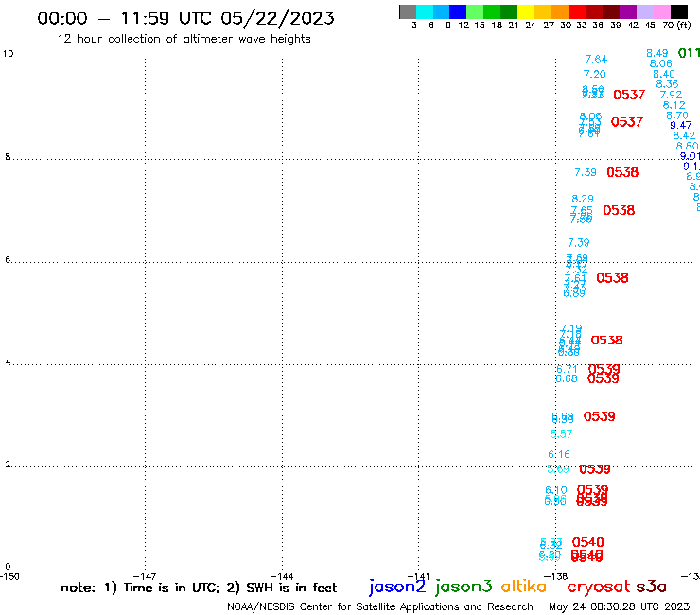Click the timestamp 'May 24 08:30:28 UTC 2023'
The height and width of the screenshot is (615, 700).
[x=620, y=606]
